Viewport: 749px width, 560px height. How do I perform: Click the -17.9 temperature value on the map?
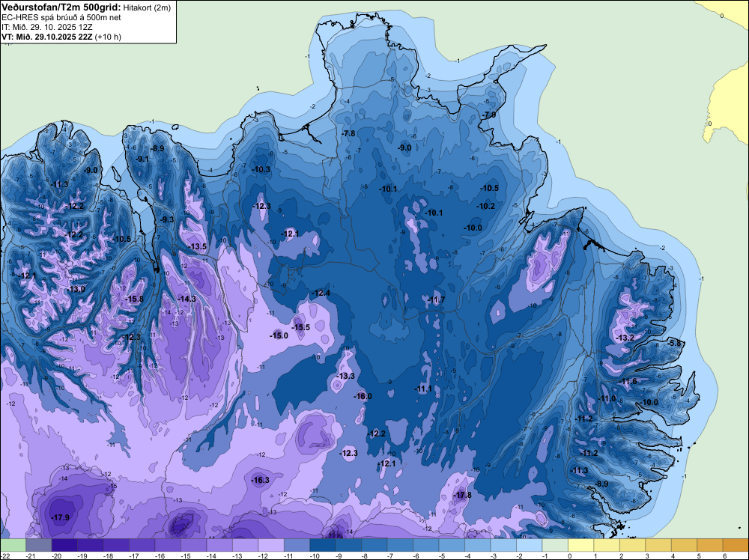click(60, 517)
